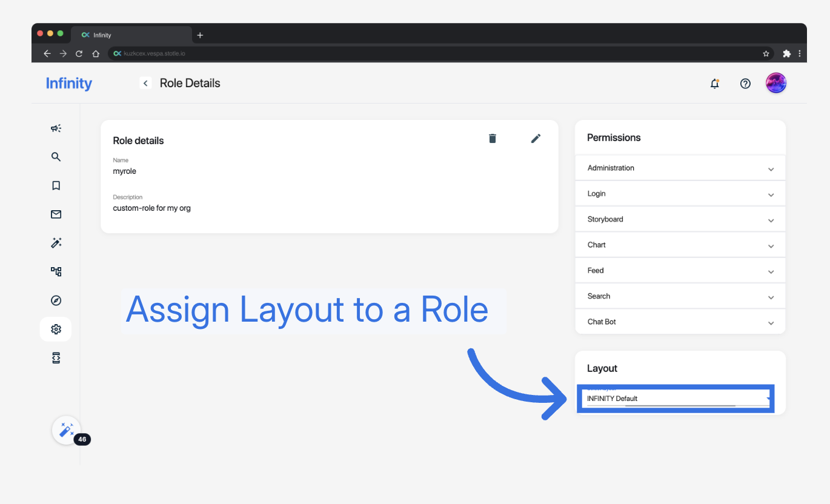
Task: Open the mail icon in sidebar
Action: point(56,214)
